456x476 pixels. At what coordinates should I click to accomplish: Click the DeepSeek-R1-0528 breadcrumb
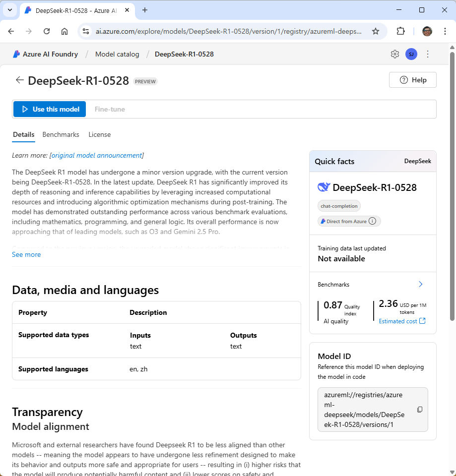point(185,54)
